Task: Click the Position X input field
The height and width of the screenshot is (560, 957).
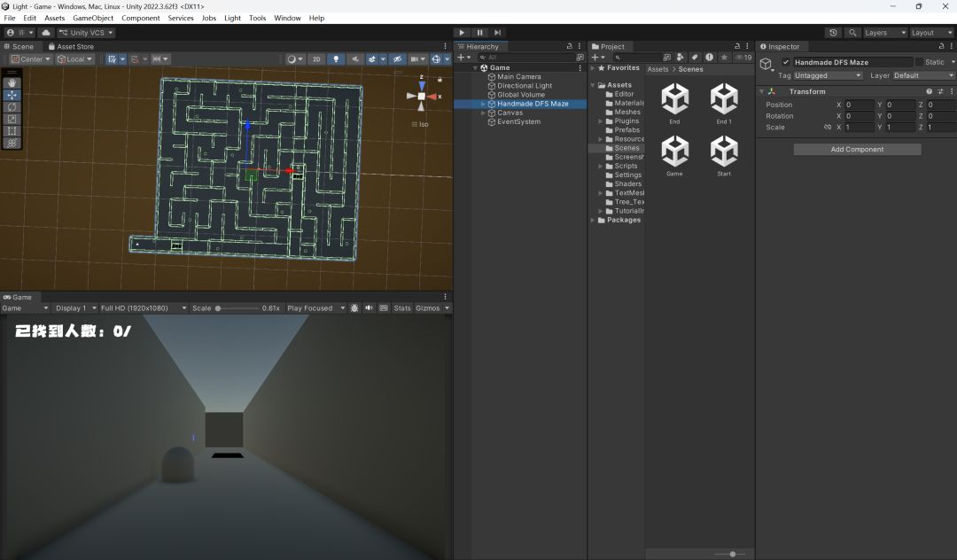Action: point(859,105)
